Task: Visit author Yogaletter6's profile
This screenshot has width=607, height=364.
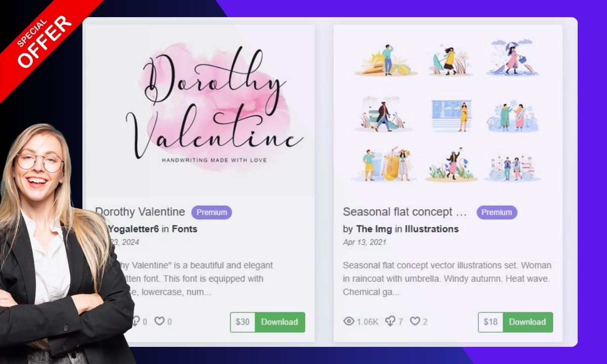Action: coord(135,229)
